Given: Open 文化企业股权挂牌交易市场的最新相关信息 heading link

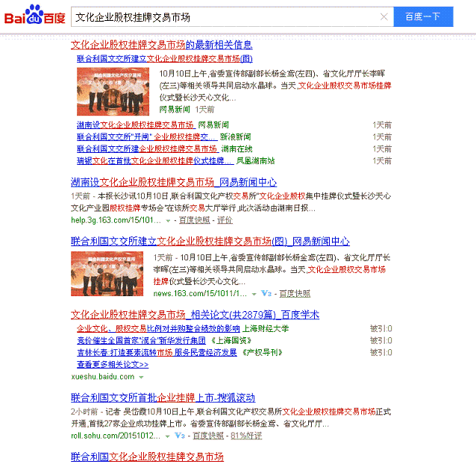Looking at the screenshot, I should tap(161, 46).
